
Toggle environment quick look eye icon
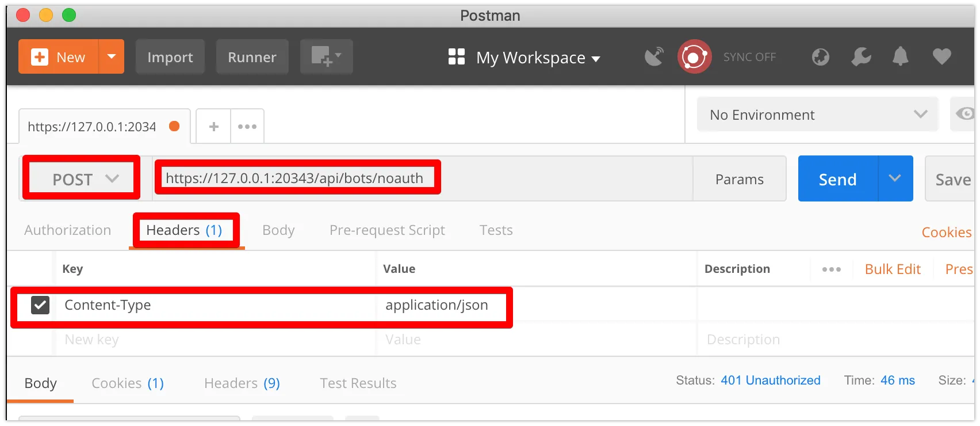pyautogui.click(x=964, y=114)
